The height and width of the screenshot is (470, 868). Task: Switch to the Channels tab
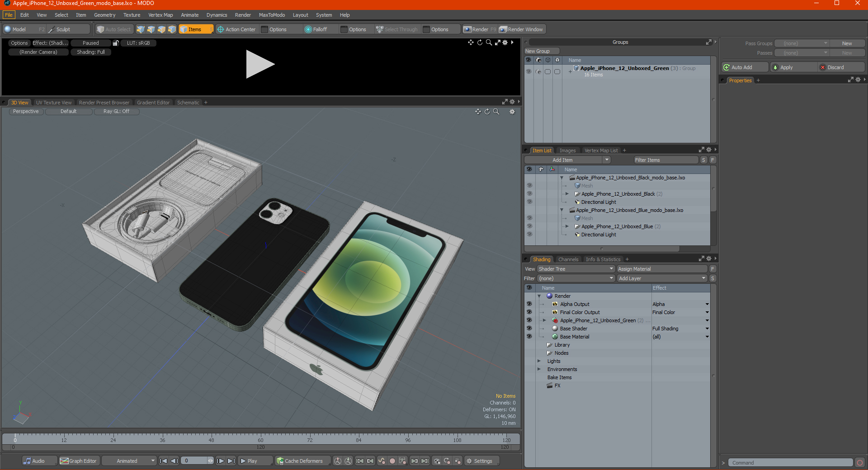568,259
